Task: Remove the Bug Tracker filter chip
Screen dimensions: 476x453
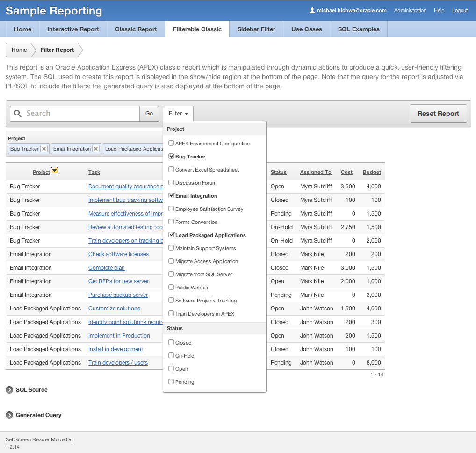Action: pos(44,149)
